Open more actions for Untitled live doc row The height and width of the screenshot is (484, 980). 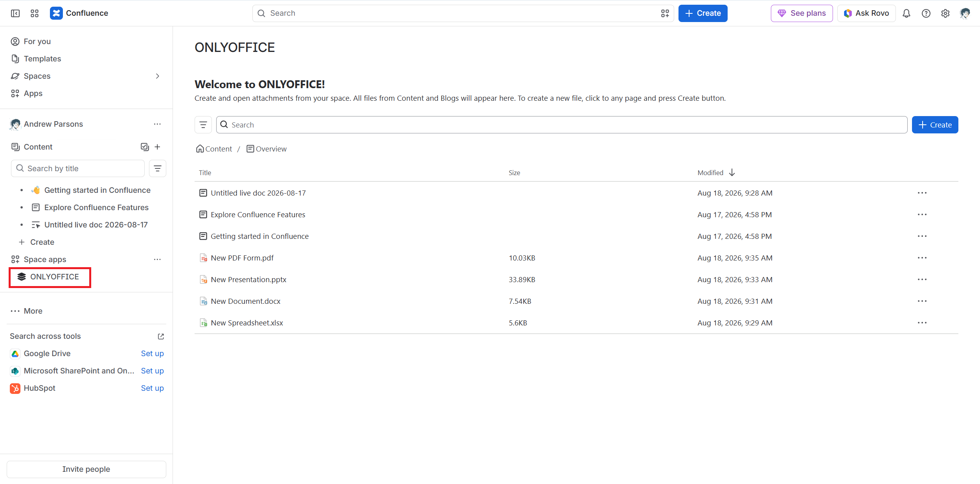coord(922,193)
